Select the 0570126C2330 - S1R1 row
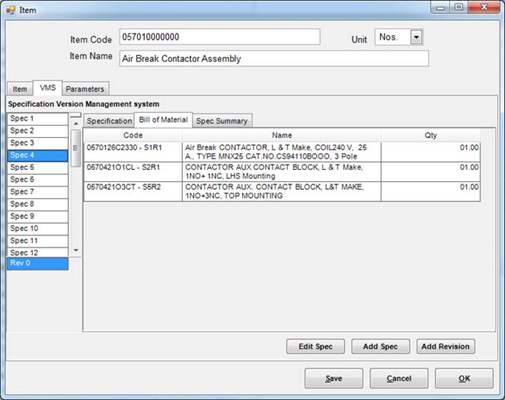Viewport: 505px width, 400px height. point(282,152)
